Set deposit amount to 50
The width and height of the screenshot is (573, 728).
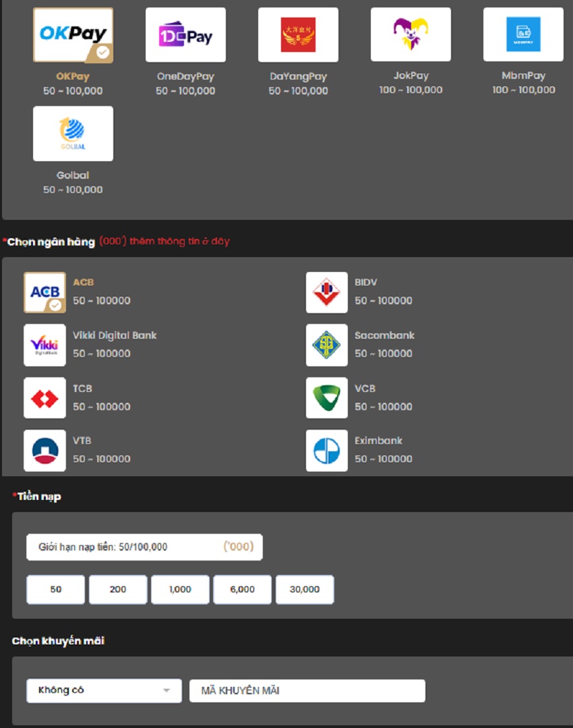pos(56,589)
